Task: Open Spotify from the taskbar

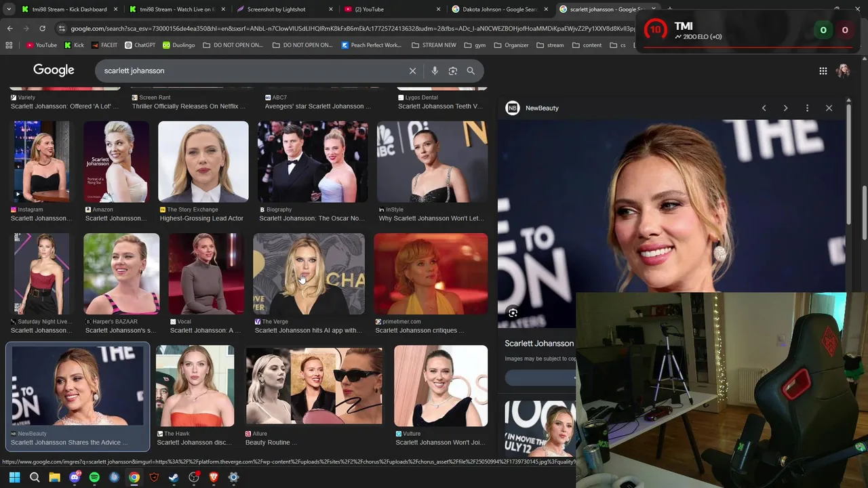Action: (94, 477)
